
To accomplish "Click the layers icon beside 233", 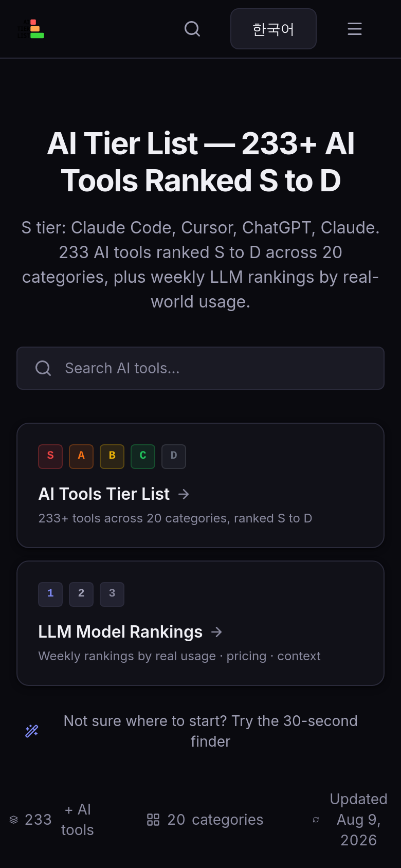I will (14, 820).
